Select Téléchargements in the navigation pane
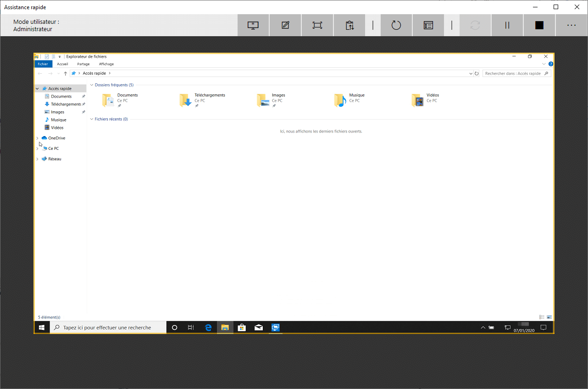588x389 pixels. coord(66,104)
